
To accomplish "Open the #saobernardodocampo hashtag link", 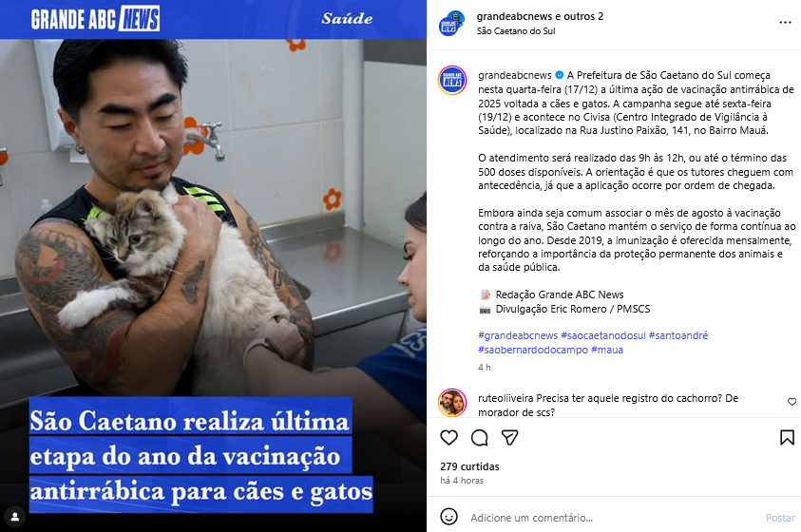I will [533, 350].
